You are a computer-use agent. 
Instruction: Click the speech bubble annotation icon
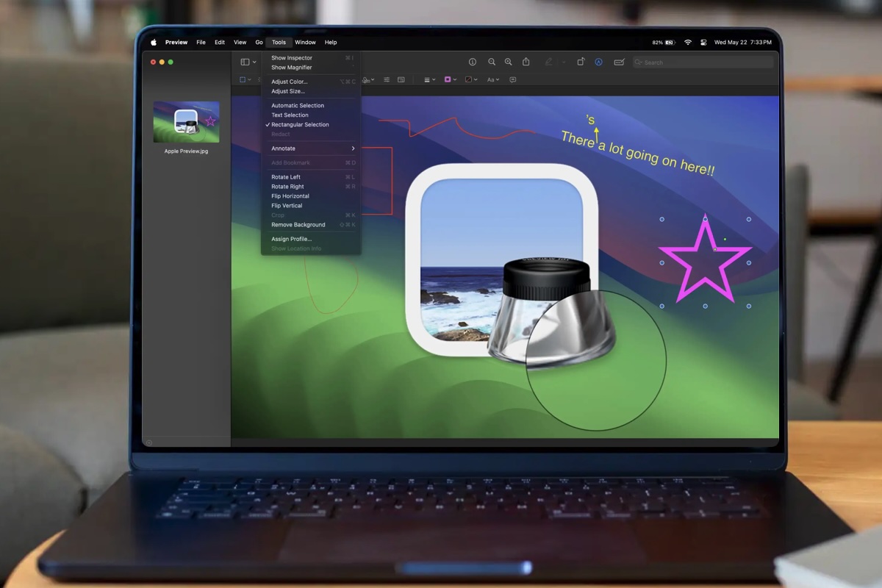coord(513,79)
